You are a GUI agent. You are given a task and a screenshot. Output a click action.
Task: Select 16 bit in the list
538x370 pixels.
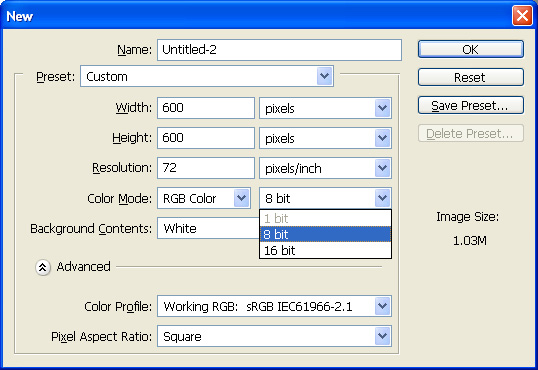click(x=325, y=251)
